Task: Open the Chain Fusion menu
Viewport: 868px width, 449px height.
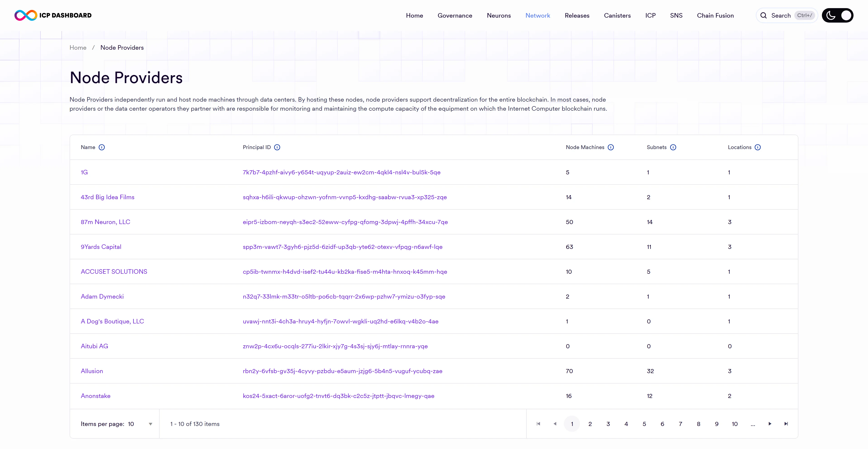Action: tap(715, 16)
